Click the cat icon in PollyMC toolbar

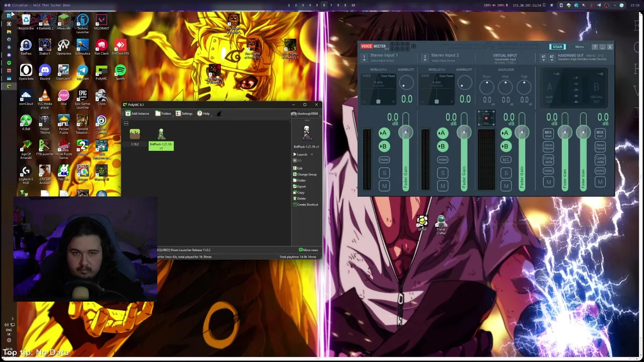219,114
